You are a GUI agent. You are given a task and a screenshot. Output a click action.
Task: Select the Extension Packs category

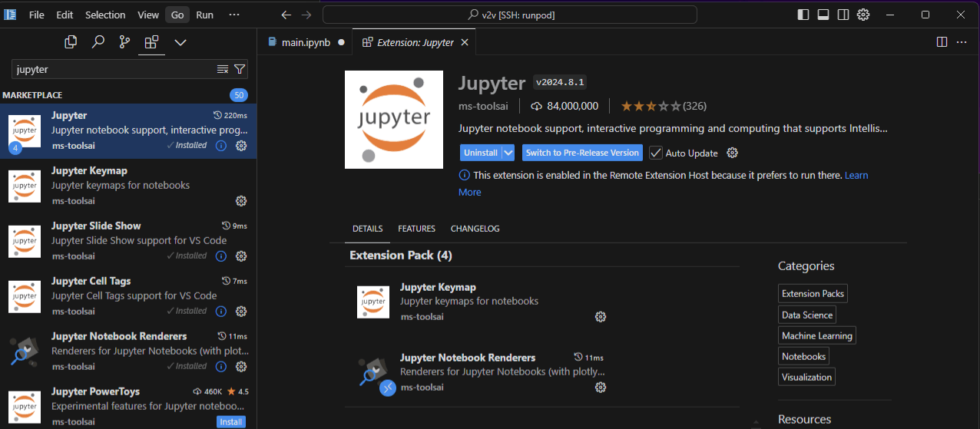[x=813, y=293]
